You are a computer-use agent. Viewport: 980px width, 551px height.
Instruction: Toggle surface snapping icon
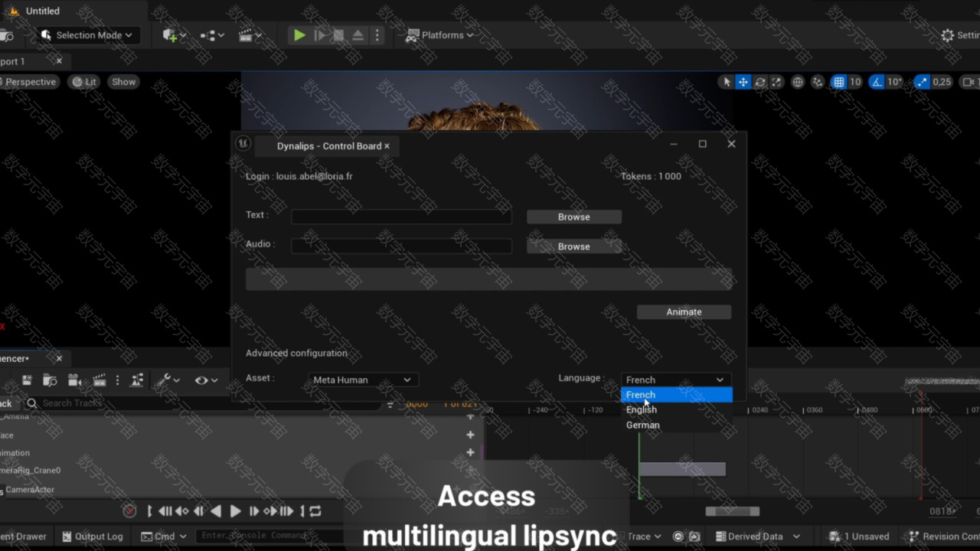pyautogui.click(x=818, y=82)
